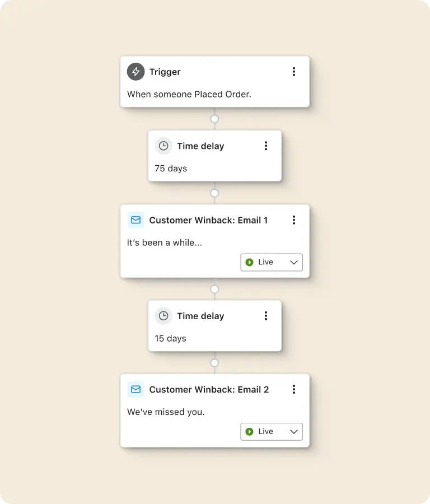The image size is (430, 504).
Task: Expand the Live status dropdown on Email 1
Action: (293, 262)
